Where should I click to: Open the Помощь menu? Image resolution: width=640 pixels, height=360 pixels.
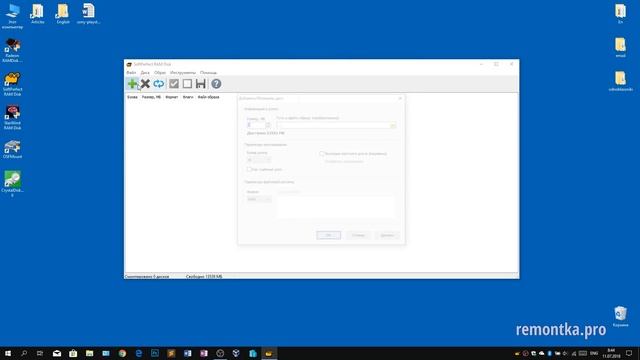point(209,73)
